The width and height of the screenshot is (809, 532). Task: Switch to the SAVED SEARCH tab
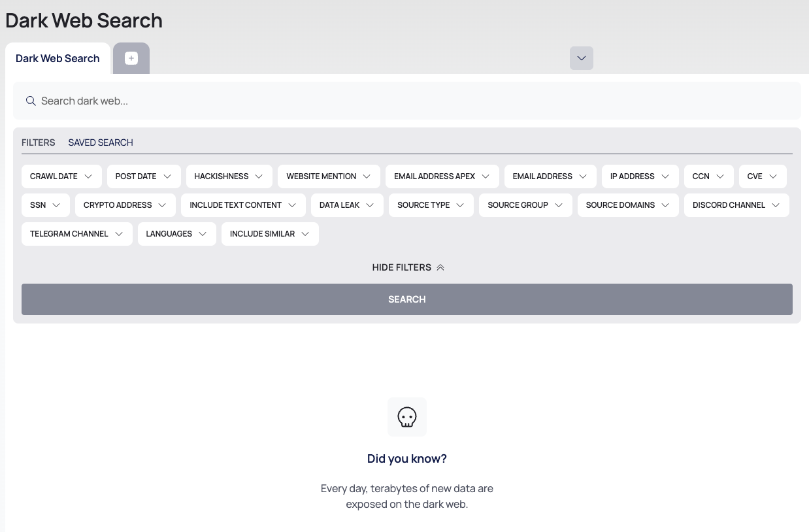[101, 142]
